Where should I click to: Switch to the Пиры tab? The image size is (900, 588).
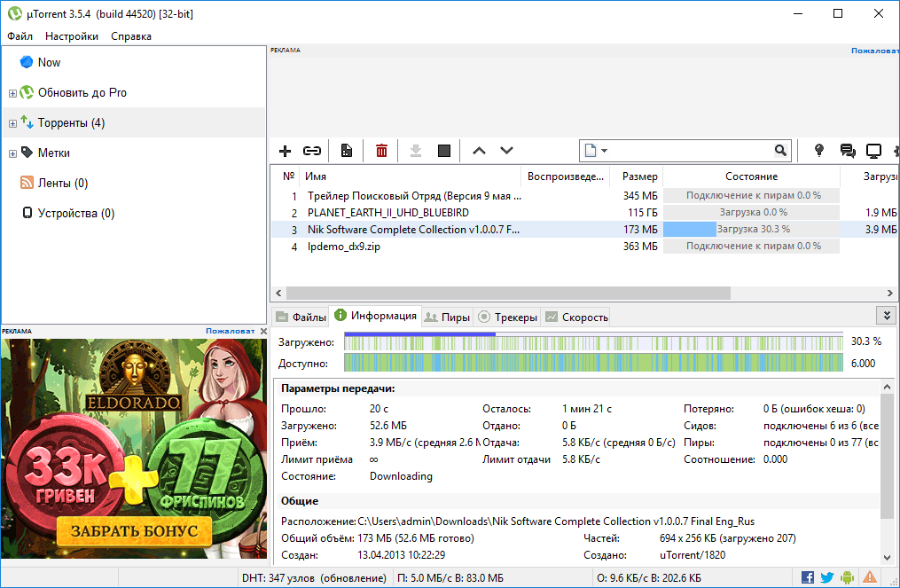(447, 317)
